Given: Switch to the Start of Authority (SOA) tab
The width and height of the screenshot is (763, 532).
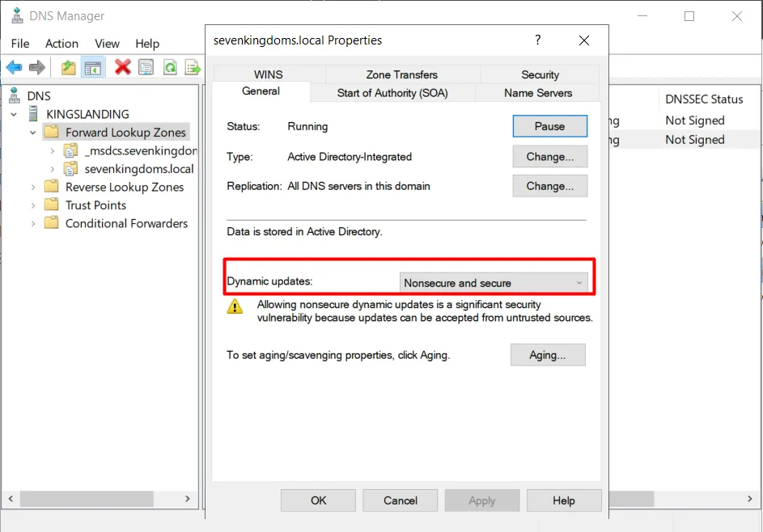Looking at the screenshot, I should tap(392, 93).
